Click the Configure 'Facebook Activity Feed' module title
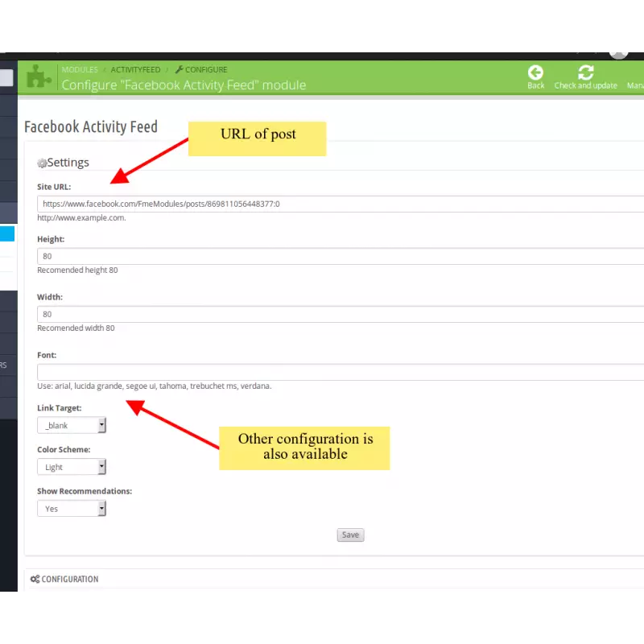The height and width of the screenshot is (644, 644). point(184,85)
